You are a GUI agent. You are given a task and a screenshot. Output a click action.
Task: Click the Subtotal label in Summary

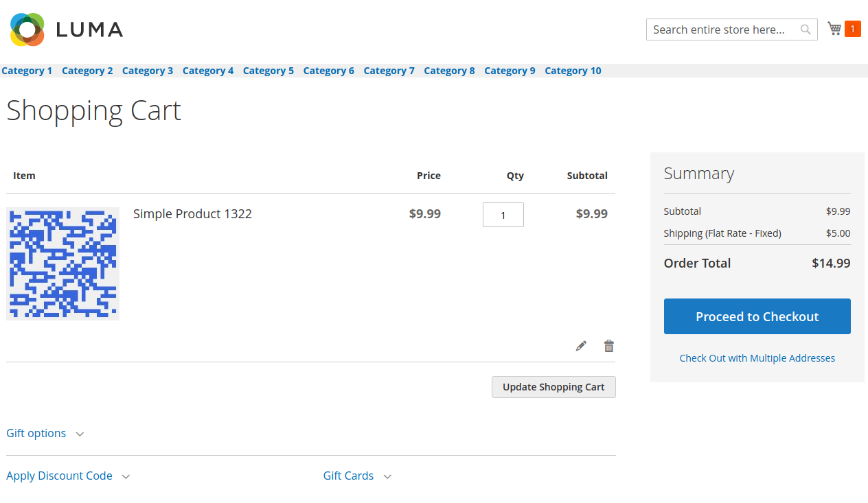click(683, 211)
